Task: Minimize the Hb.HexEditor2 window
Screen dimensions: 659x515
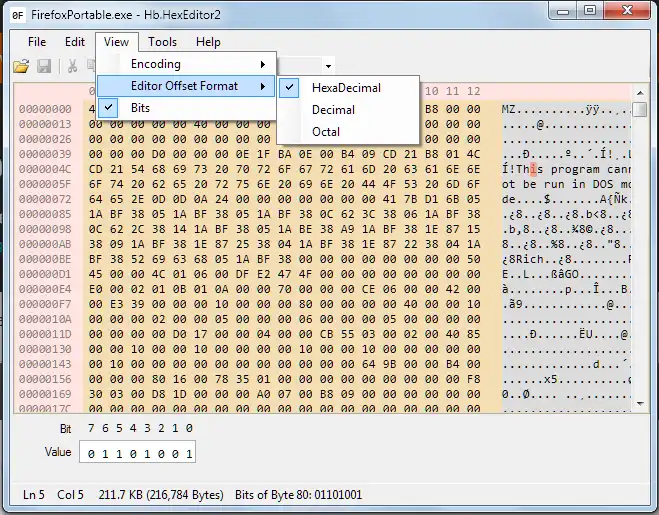Action: (563, 11)
